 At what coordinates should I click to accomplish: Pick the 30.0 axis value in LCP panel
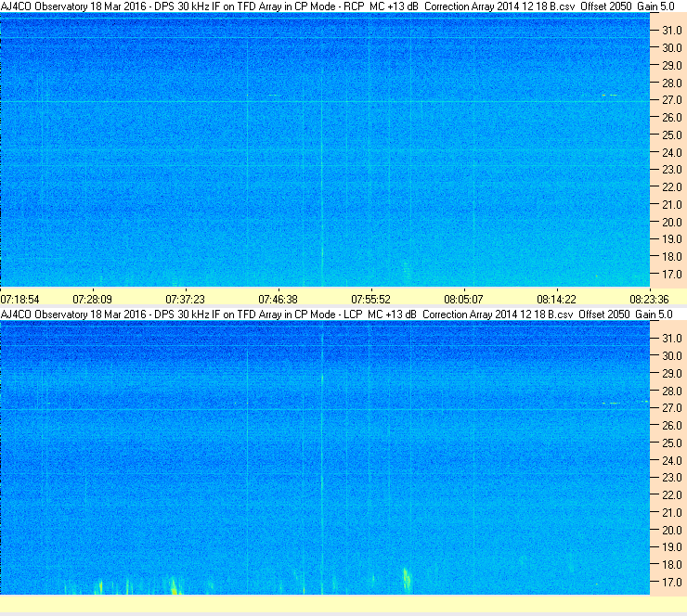[x=672, y=356]
